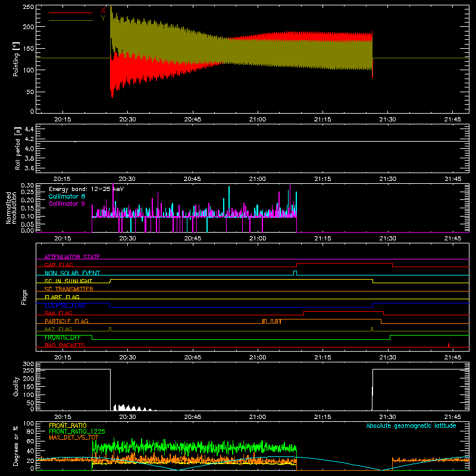Click the SC_TRANSMITTER flag label
Screen dimensions: 476x476
69,289
